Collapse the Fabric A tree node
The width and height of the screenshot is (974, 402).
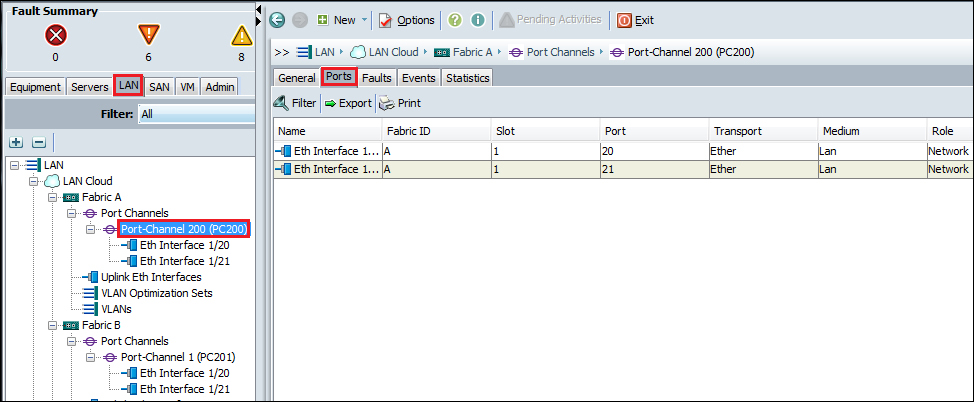pyautogui.click(x=53, y=198)
